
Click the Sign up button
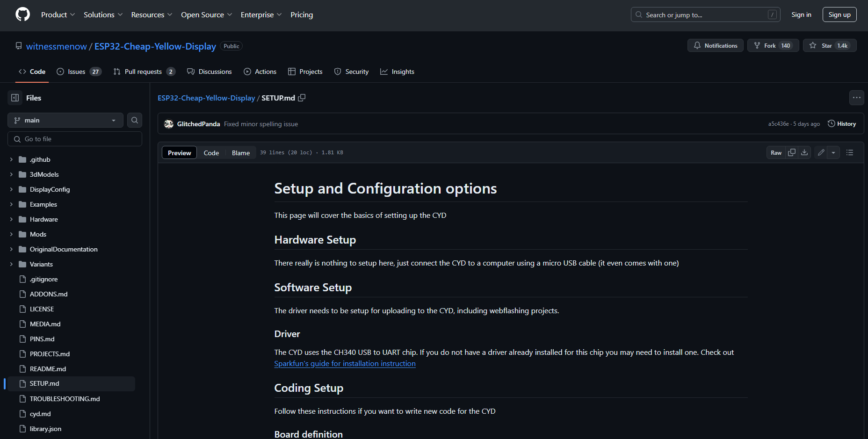tap(839, 14)
